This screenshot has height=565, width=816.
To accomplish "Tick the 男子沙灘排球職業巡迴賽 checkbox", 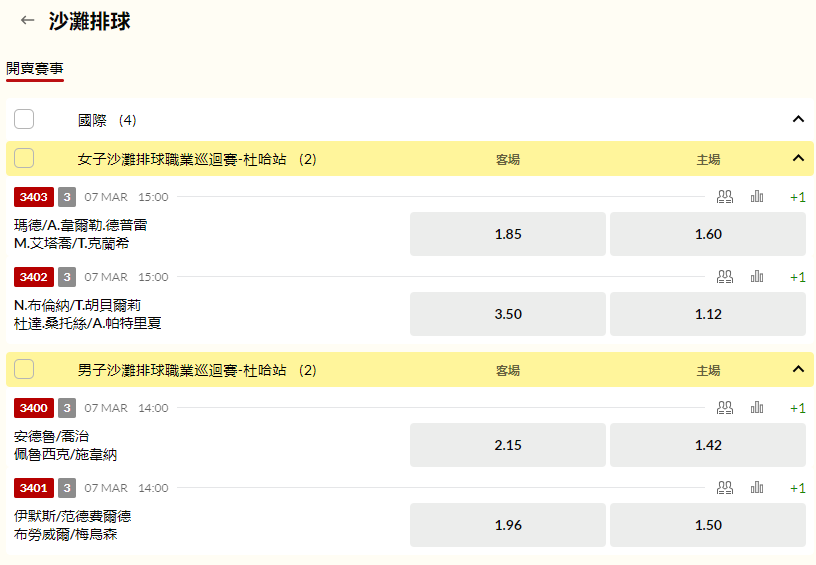I will [24, 369].
